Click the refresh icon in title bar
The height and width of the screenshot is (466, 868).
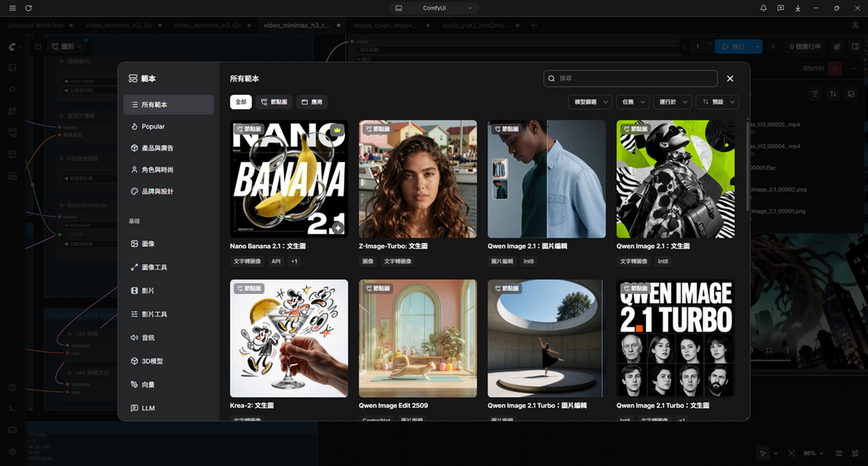pyautogui.click(x=28, y=8)
